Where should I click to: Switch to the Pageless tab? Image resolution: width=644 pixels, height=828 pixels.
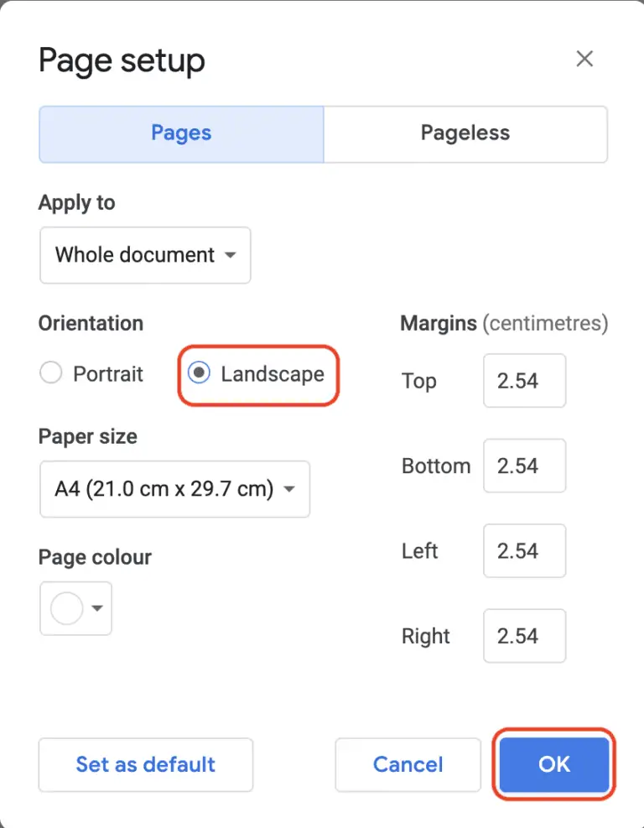tap(465, 134)
